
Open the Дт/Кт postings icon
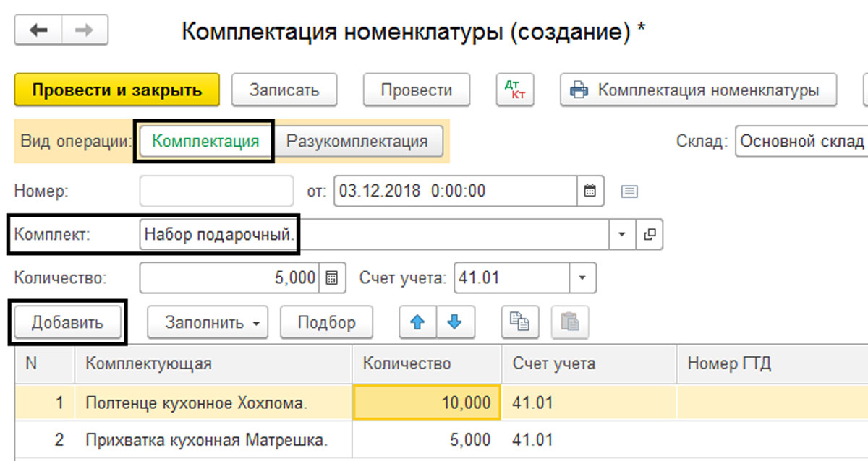coord(514,90)
